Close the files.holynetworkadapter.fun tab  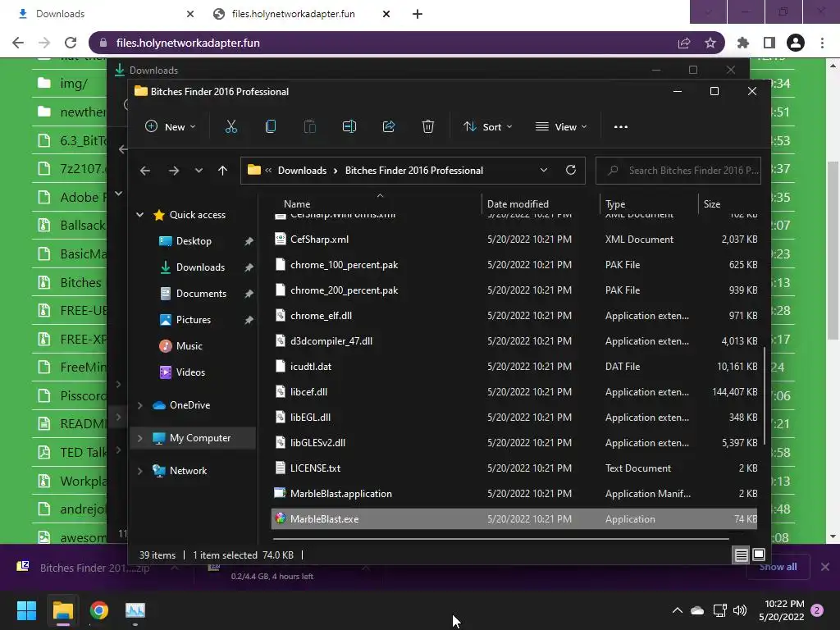click(386, 14)
